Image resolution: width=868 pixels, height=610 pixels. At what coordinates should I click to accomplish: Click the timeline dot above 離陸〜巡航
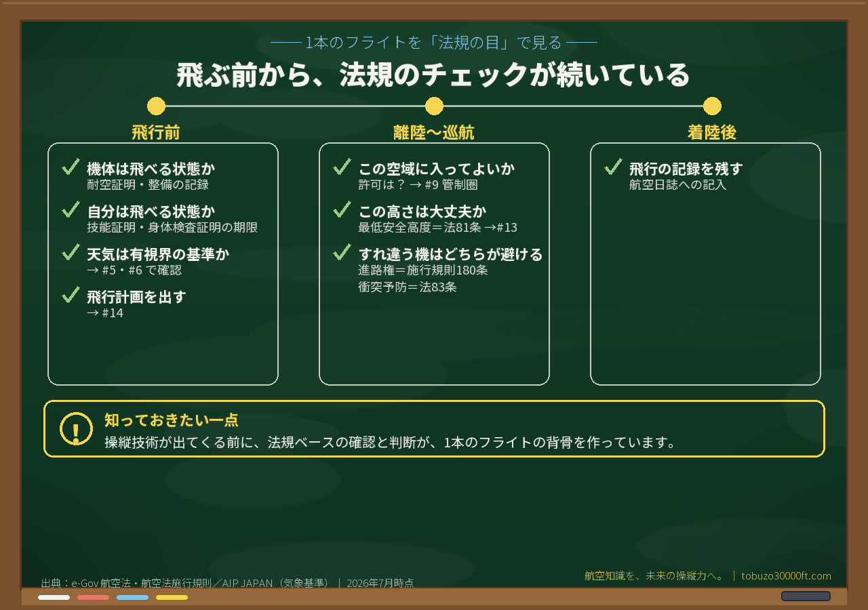pyautogui.click(x=434, y=106)
